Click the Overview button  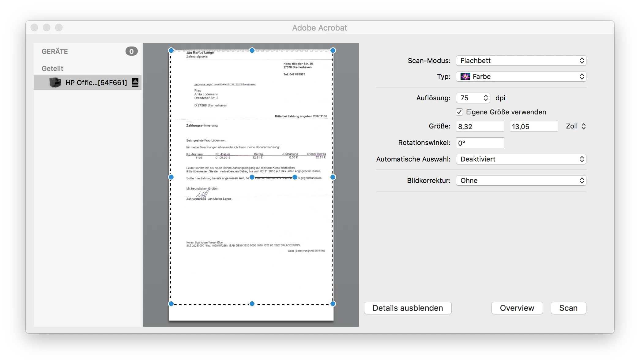pyautogui.click(x=517, y=308)
